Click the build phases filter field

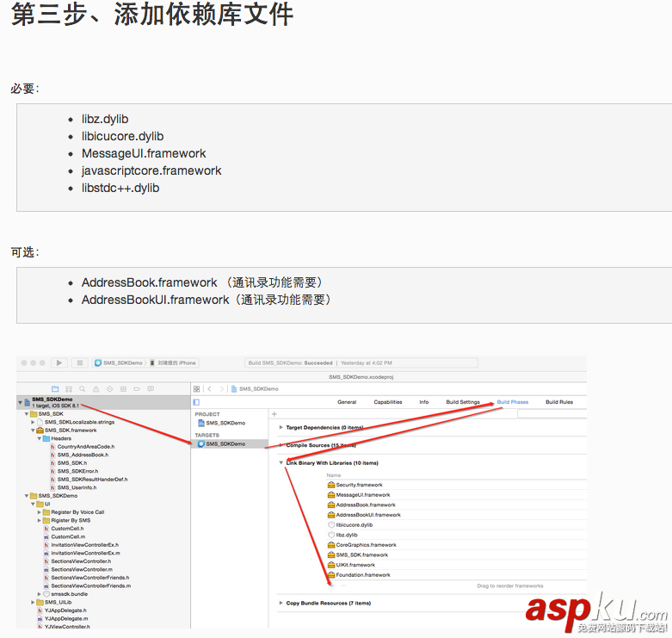pyautogui.click(x=552, y=414)
